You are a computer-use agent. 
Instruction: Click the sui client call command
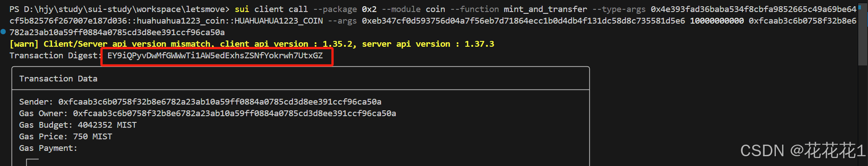pyautogui.click(x=271, y=9)
